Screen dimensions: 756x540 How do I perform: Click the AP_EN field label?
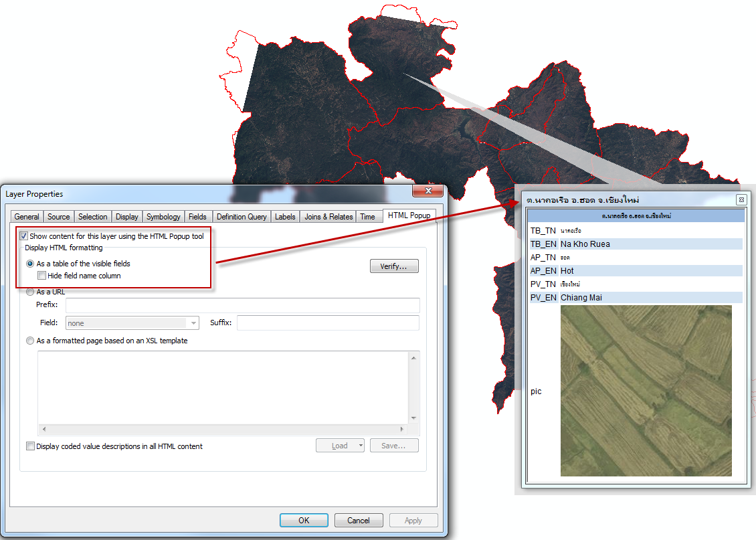click(x=543, y=271)
